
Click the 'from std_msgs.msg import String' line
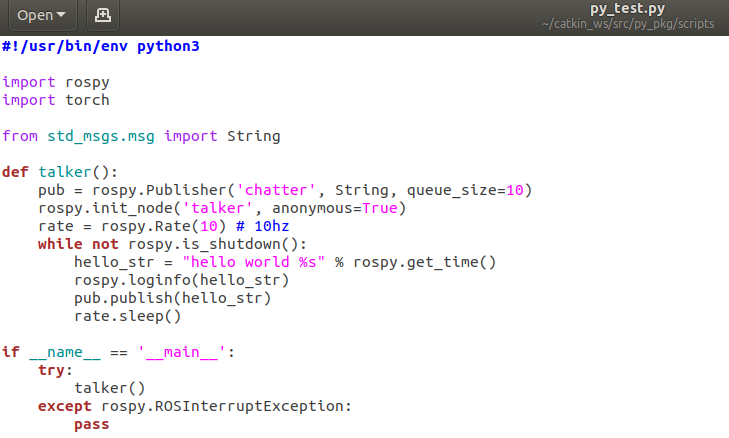[x=141, y=136]
